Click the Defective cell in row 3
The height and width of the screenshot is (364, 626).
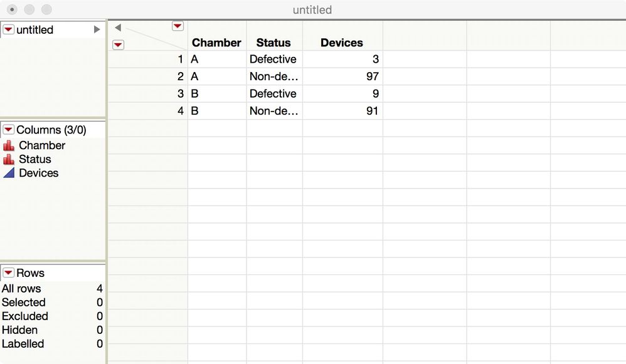click(273, 93)
